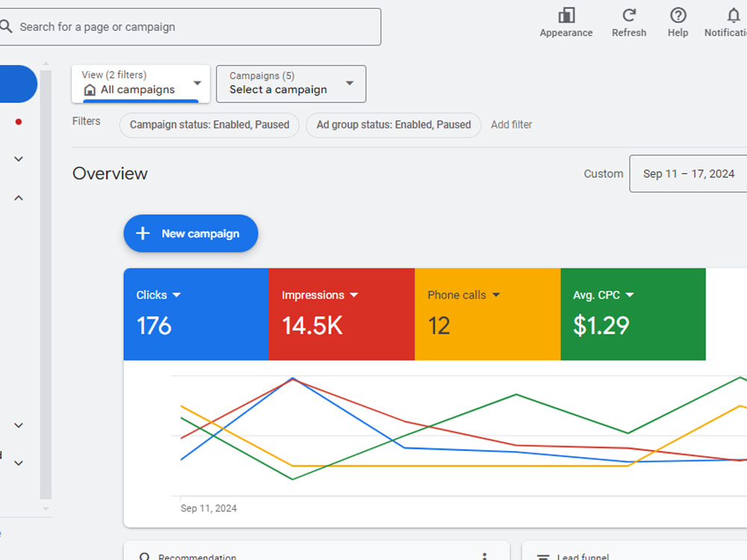747x560 pixels.
Task: Click the Recommendation card title
Action: [197, 556]
